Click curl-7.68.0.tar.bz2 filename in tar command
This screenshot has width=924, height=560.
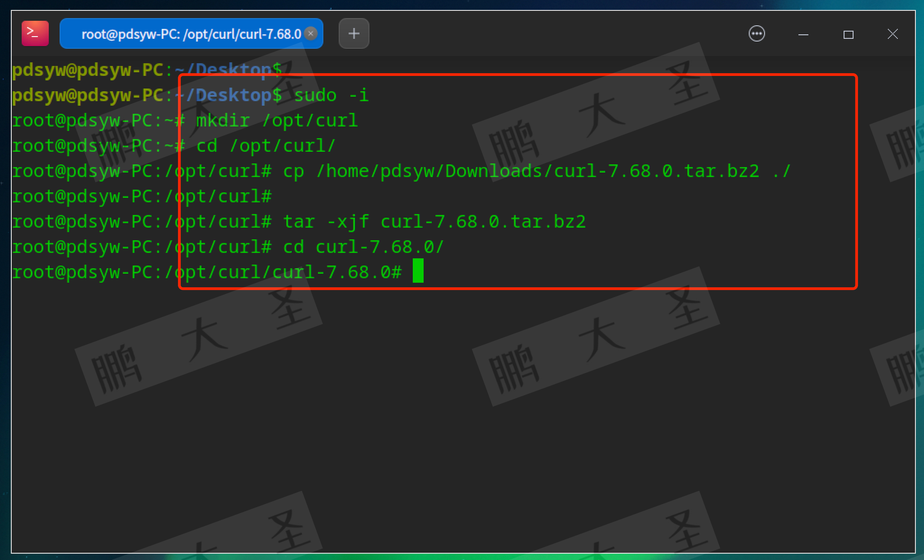tap(483, 222)
